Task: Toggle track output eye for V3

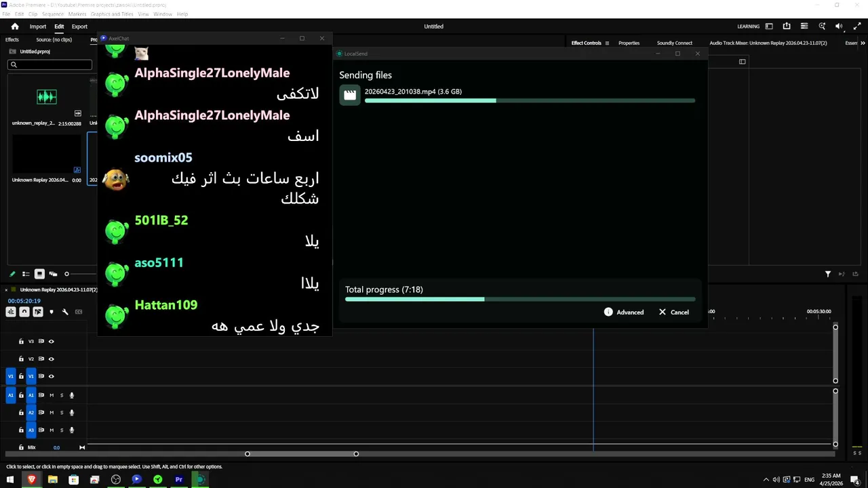Action: tap(51, 342)
